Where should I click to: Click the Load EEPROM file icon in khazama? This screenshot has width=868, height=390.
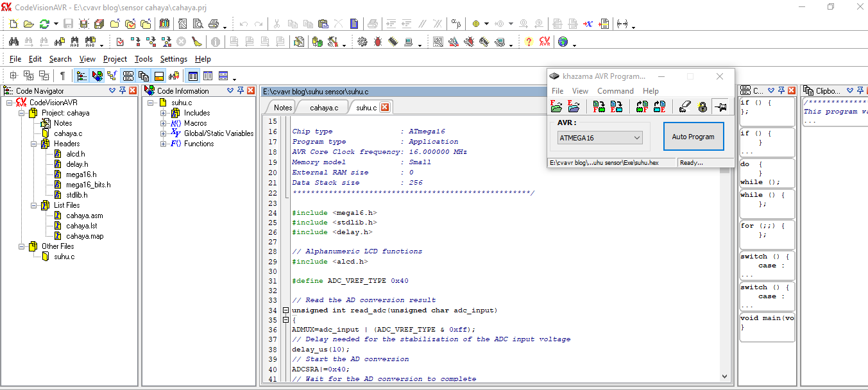tap(574, 106)
